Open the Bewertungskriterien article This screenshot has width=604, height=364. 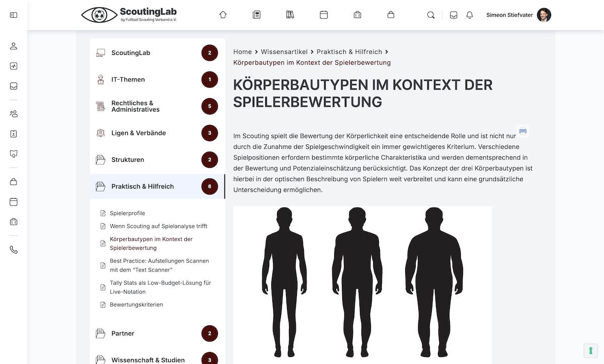coord(136,305)
